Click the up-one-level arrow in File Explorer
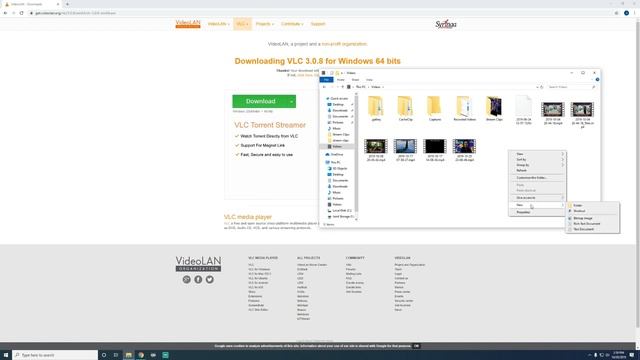The image size is (640, 360). coord(342,87)
